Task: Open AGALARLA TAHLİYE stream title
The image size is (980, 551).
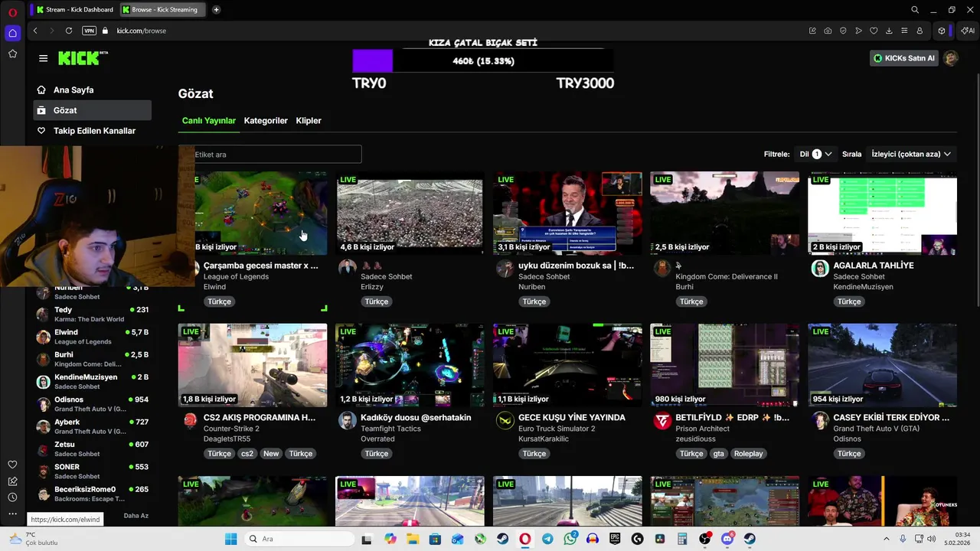Action: point(874,266)
